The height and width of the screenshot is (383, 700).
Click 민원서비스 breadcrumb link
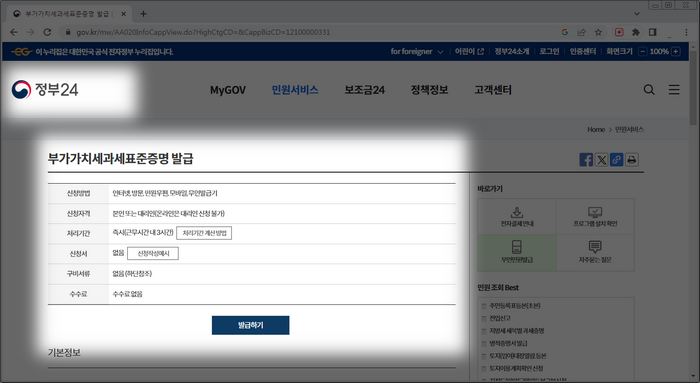629,129
